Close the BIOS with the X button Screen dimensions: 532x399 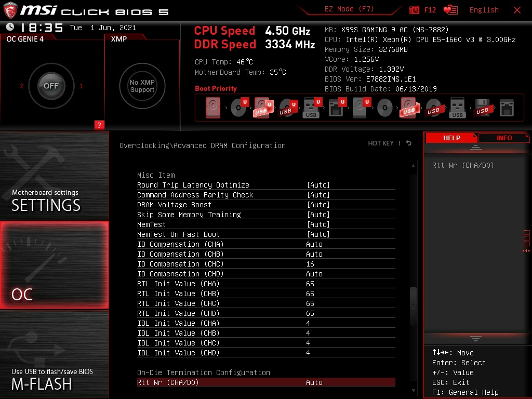(x=517, y=10)
